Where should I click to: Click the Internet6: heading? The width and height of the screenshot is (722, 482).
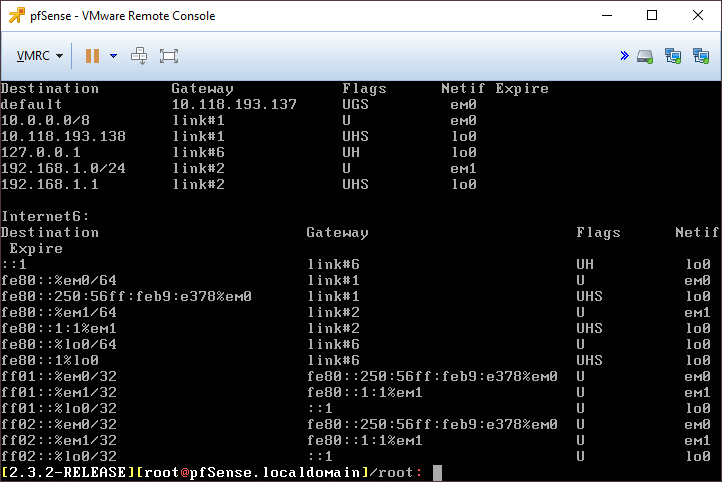(x=45, y=216)
